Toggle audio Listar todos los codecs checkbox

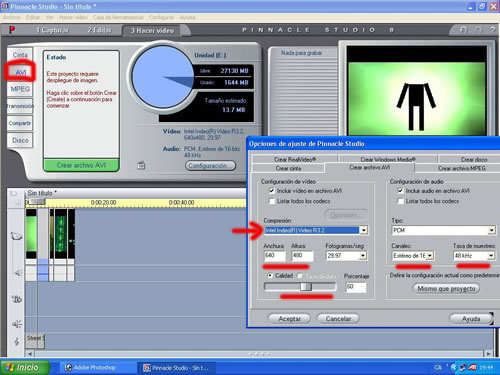(x=400, y=201)
